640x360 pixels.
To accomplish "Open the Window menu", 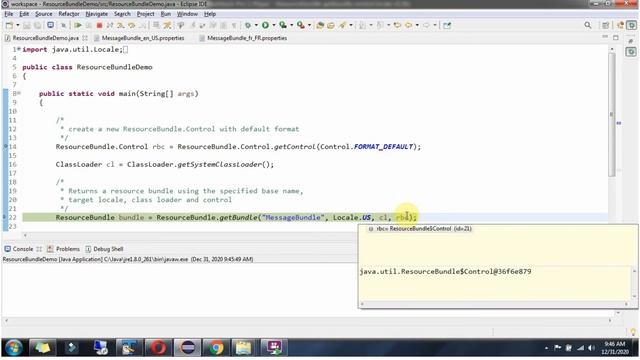I will [187, 14].
